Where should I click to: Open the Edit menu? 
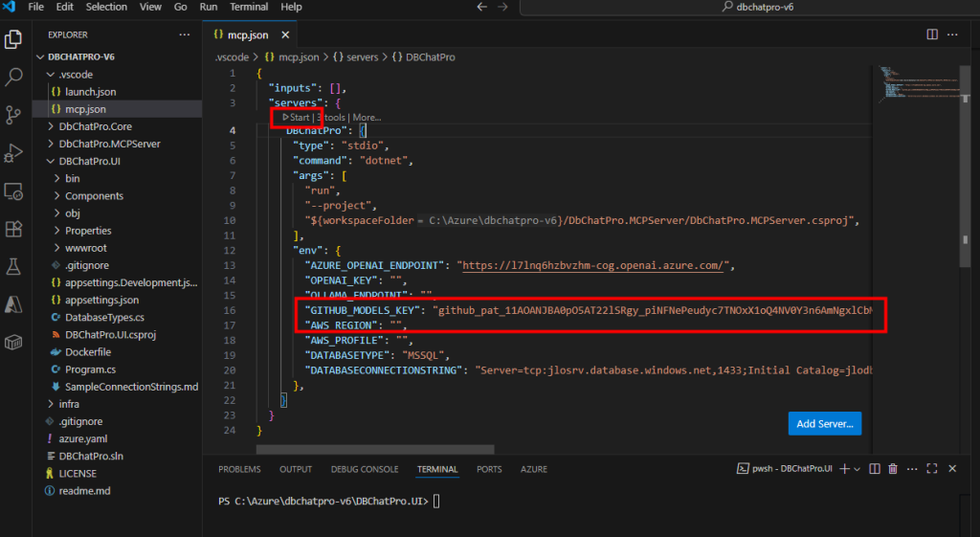[x=65, y=7]
